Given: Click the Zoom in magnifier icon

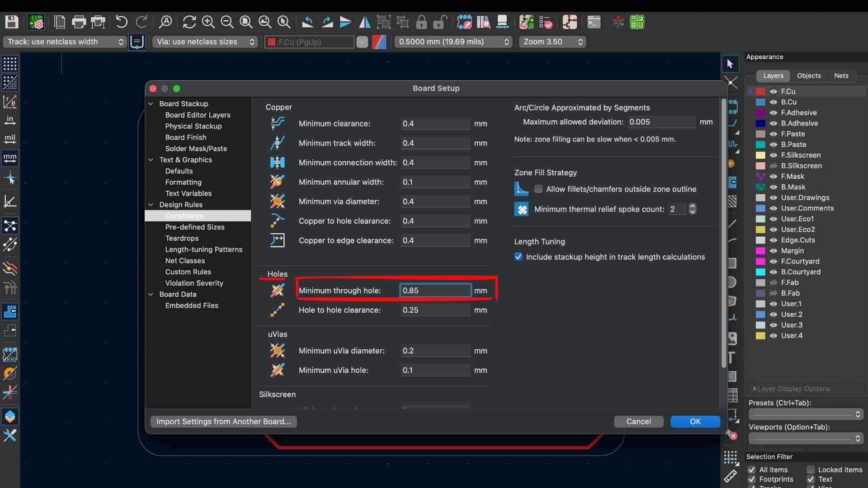Looking at the screenshot, I should pyautogui.click(x=208, y=22).
